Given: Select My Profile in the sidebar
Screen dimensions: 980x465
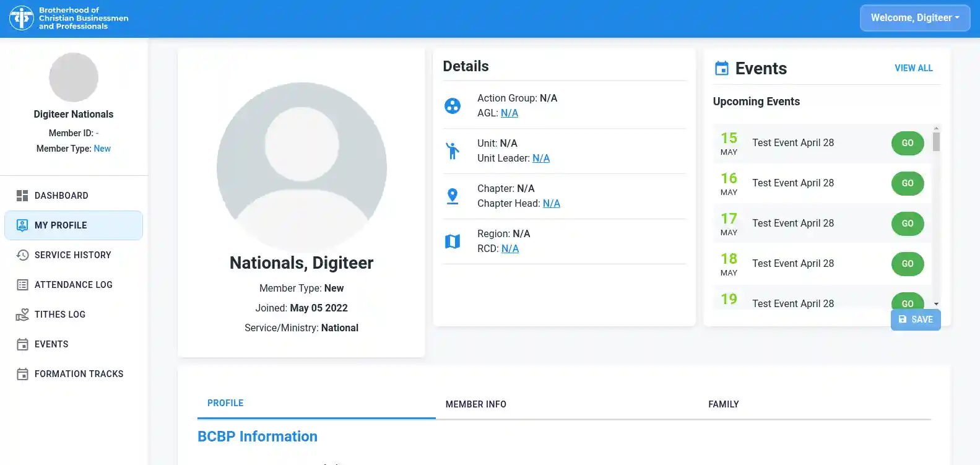Looking at the screenshot, I should [x=74, y=225].
